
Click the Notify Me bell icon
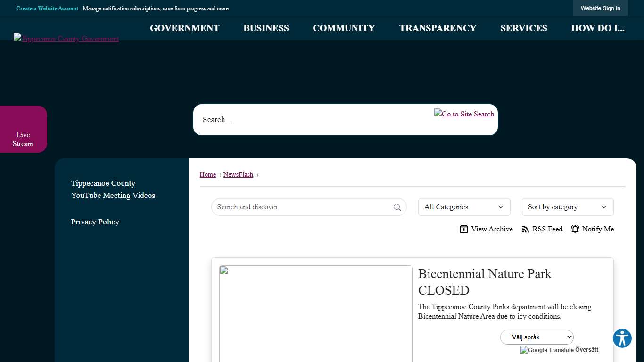[x=575, y=229]
